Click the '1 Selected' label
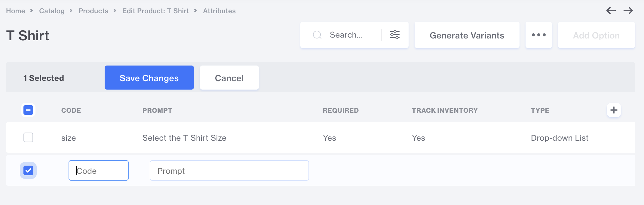Image resolution: width=644 pixels, height=205 pixels. click(x=44, y=78)
